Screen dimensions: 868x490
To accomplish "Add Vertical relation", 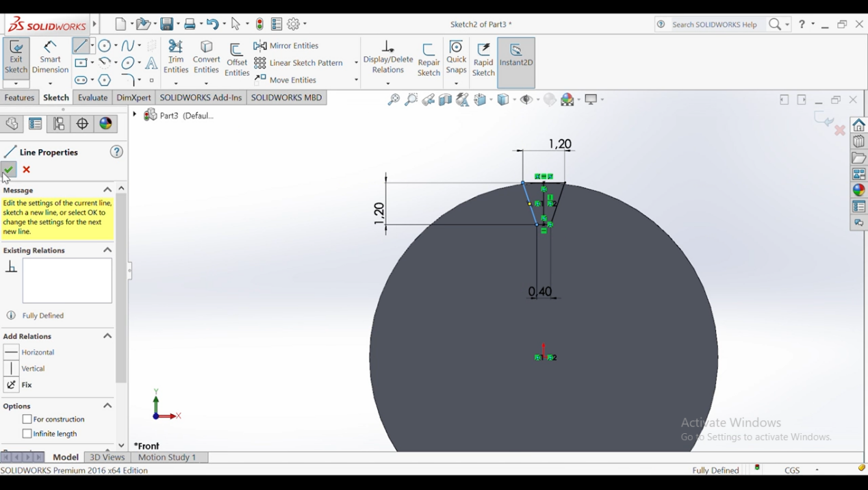I will [25, 369].
